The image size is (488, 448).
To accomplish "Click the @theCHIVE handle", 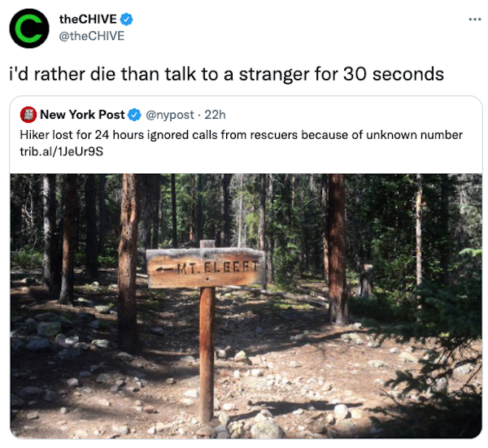I will [91, 36].
